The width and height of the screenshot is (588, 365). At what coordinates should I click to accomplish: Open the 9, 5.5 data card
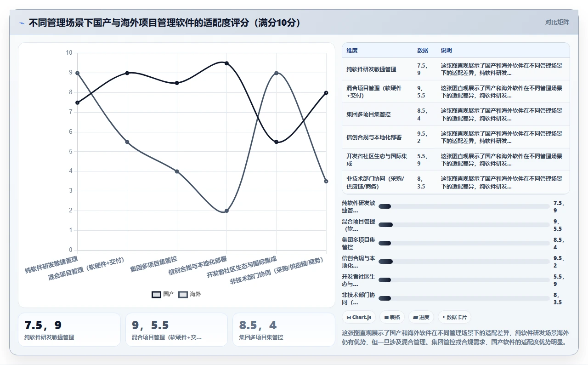coord(176,330)
